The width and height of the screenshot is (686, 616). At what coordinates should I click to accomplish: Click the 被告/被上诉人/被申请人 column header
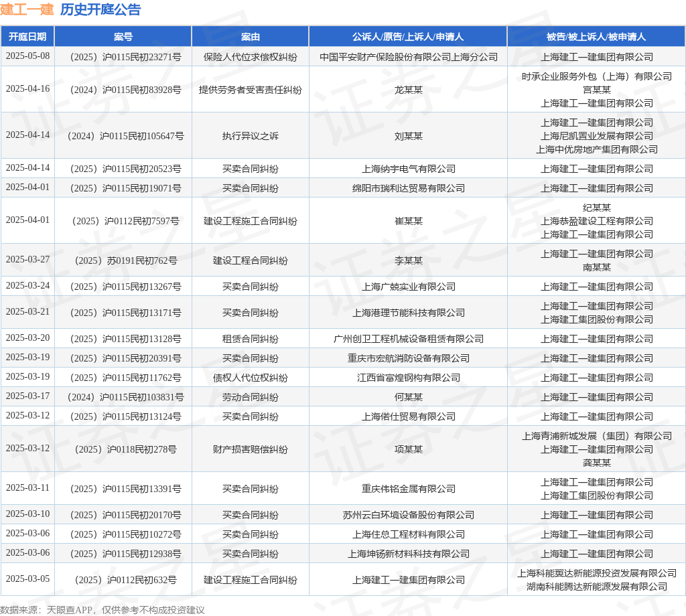point(596,37)
